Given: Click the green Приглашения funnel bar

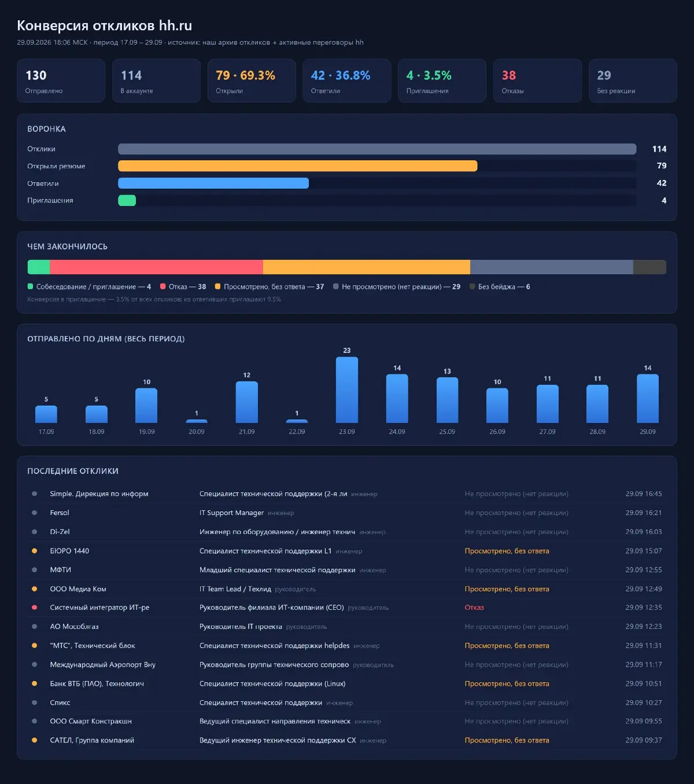Looking at the screenshot, I should (127, 200).
